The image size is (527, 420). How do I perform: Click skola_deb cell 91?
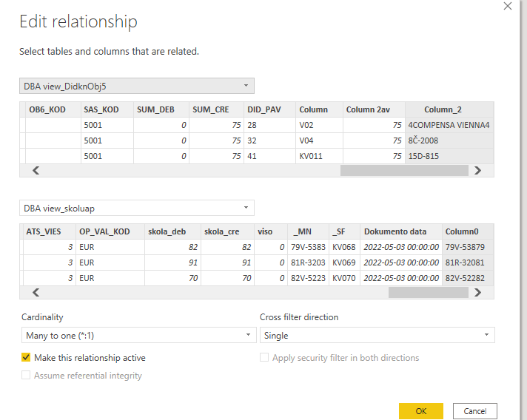tap(172, 262)
